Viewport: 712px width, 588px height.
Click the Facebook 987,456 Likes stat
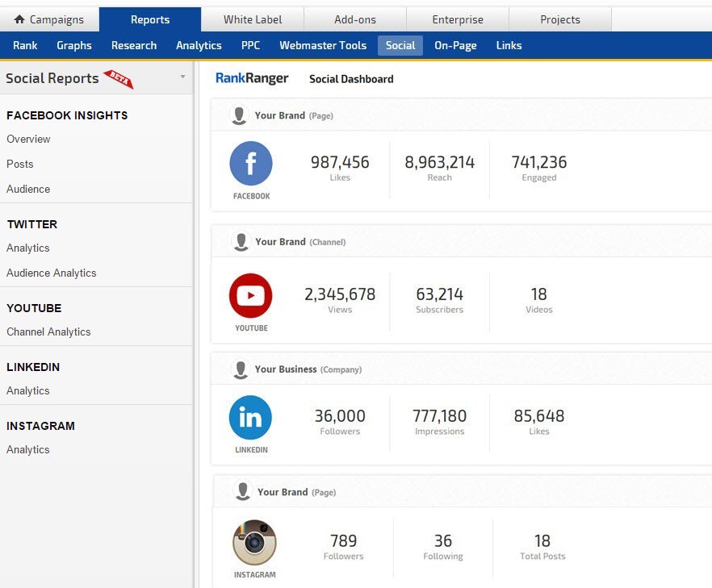tap(340, 167)
